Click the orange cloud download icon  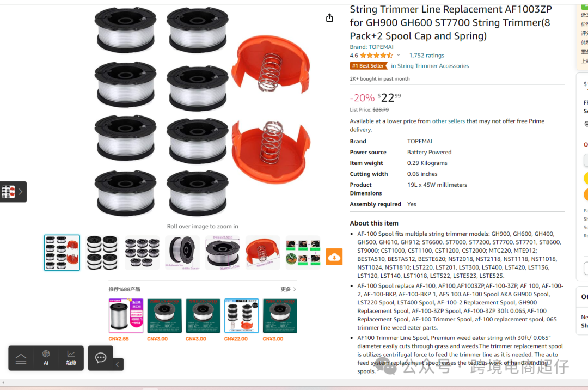[334, 257]
